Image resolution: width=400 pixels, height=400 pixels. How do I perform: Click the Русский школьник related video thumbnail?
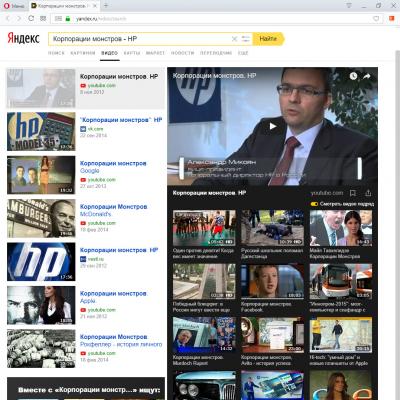273,228
